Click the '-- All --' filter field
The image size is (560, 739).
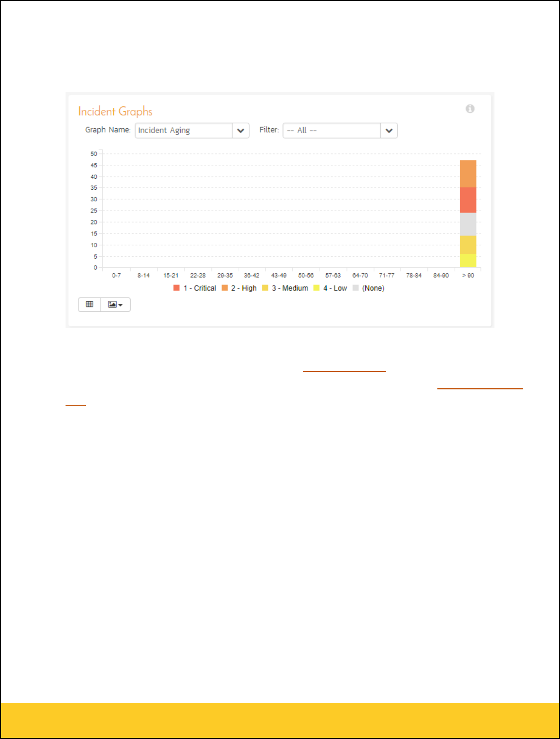click(332, 131)
